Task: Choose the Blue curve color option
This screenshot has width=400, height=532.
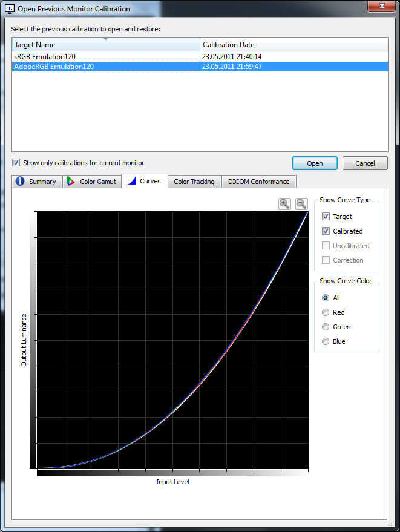Action: click(326, 341)
